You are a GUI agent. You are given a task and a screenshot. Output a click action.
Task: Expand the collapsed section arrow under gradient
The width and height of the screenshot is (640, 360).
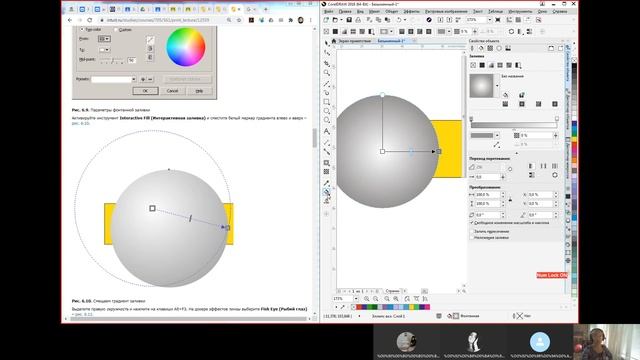click(516, 153)
